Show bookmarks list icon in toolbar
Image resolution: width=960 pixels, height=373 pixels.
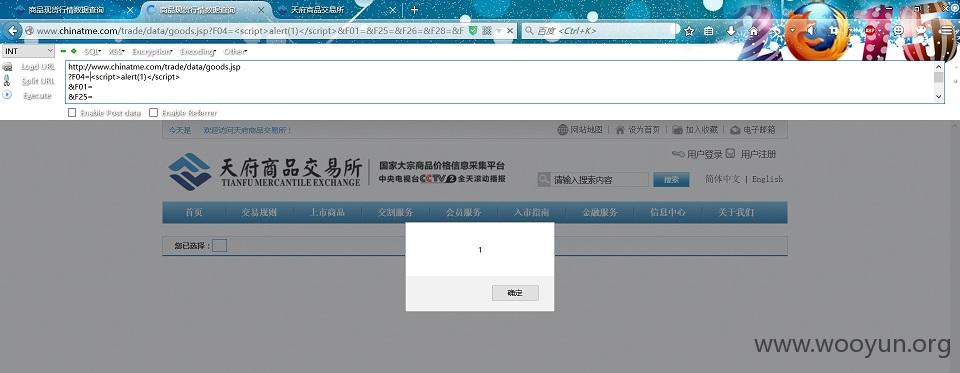[x=709, y=31]
